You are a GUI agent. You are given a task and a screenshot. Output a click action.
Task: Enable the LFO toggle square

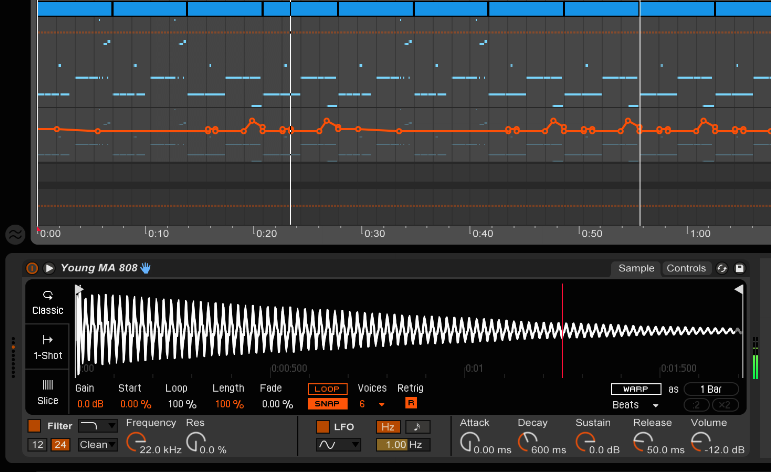[323, 427]
